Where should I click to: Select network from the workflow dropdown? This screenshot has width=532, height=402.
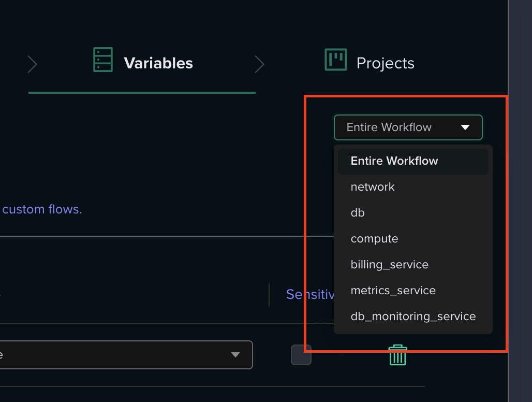(373, 186)
